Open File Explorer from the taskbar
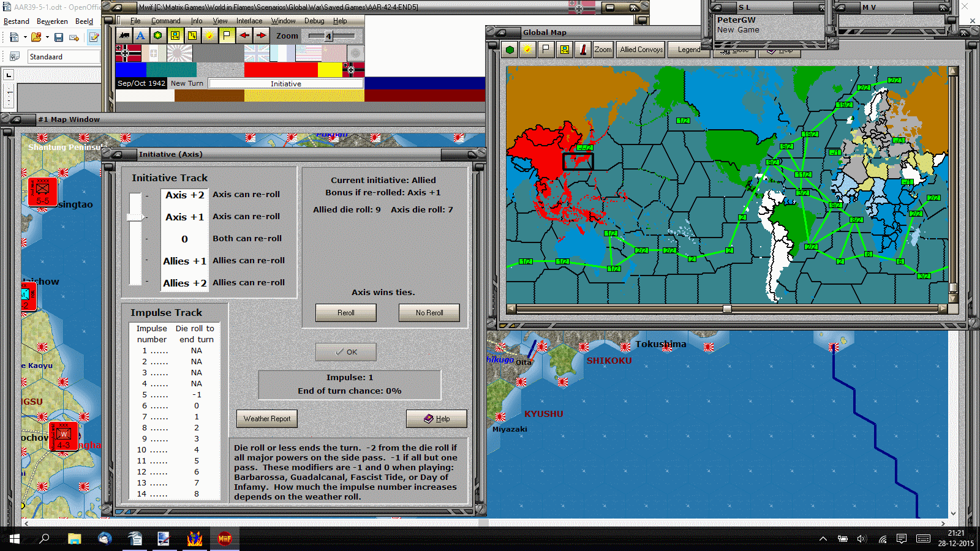 (x=74, y=539)
